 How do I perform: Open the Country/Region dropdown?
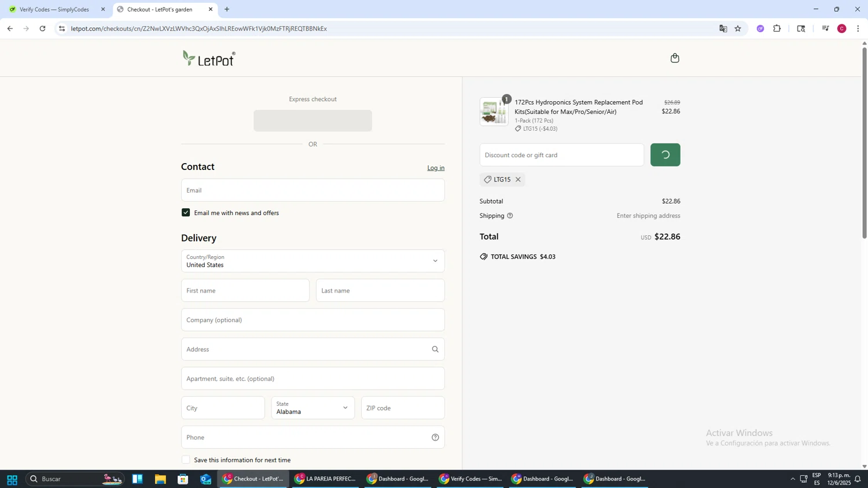point(312,261)
